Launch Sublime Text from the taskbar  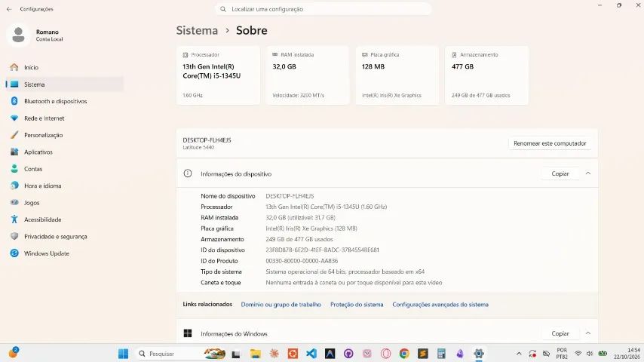(422, 354)
